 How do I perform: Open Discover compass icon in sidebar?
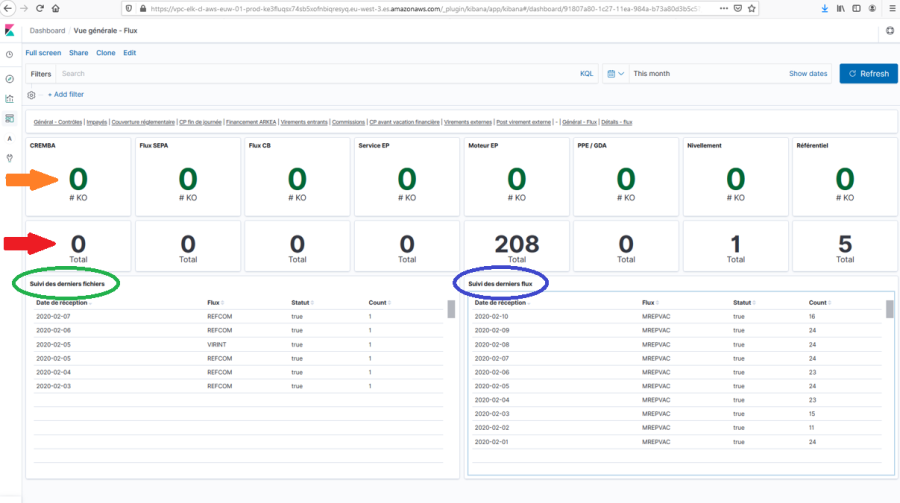pyautogui.click(x=9, y=78)
